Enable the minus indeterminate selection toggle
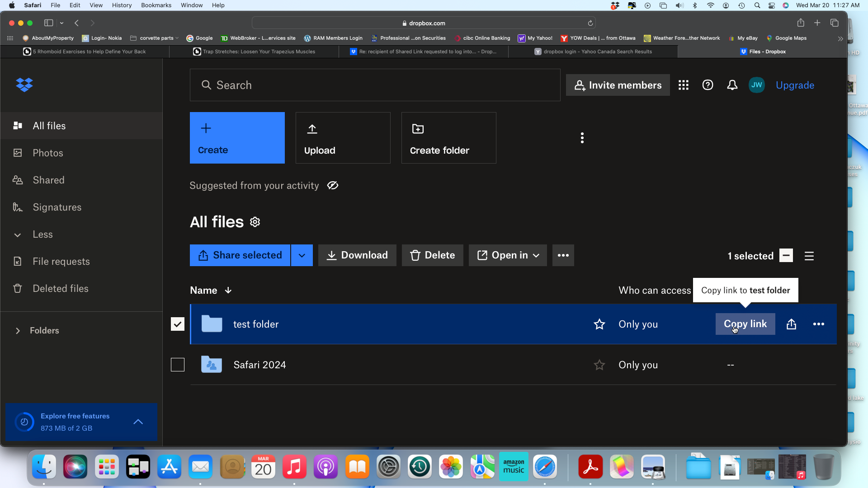The height and width of the screenshot is (488, 868). pos(786,256)
